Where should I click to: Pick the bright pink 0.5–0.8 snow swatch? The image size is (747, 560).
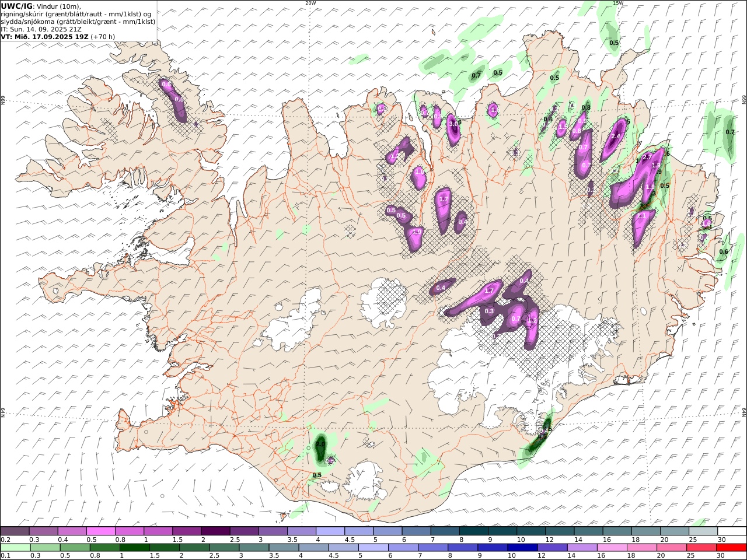click(100, 531)
